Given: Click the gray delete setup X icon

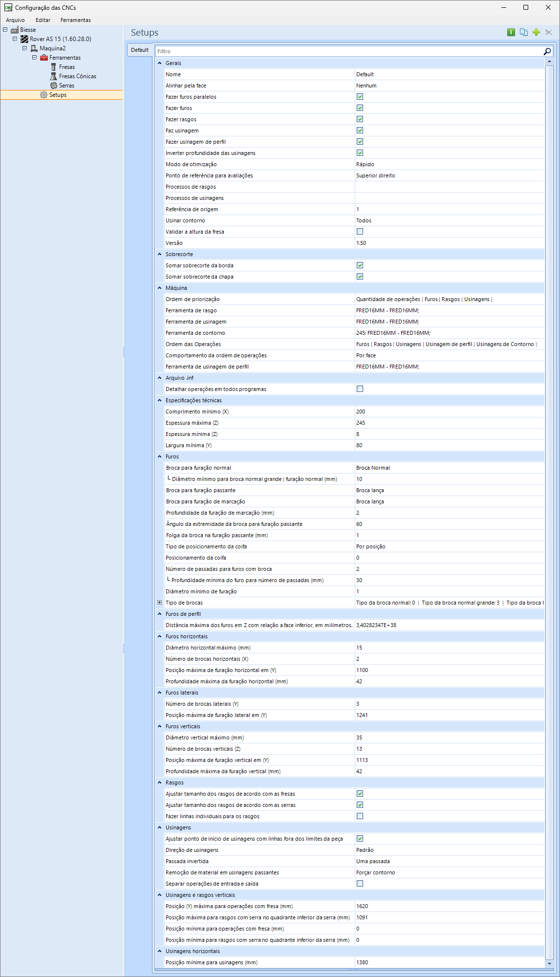Looking at the screenshot, I should (549, 32).
